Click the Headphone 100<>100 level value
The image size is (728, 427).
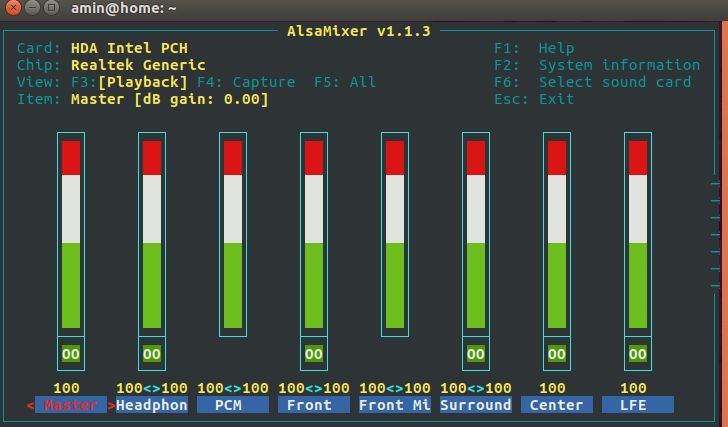click(152, 388)
